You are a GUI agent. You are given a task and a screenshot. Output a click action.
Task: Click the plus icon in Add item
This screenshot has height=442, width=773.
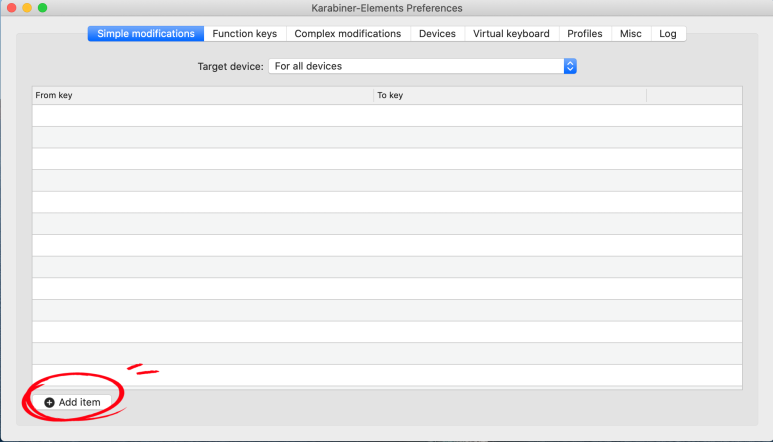(x=49, y=403)
